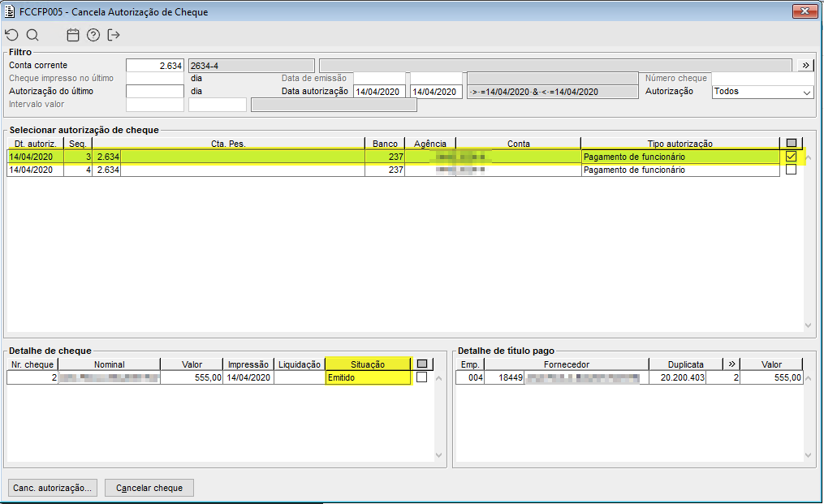Click the 18449 Fornecedor code cell
824x504 pixels.
(x=504, y=377)
